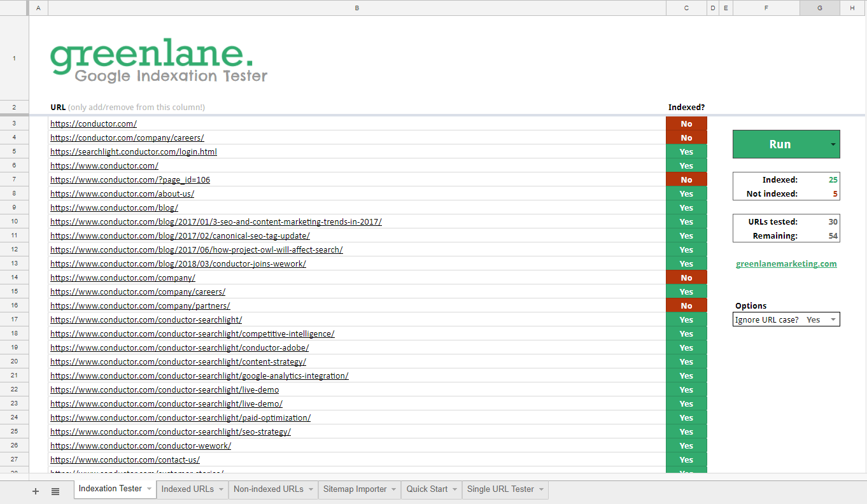Open the Run button dropdown arrow
Image resolution: width=867 pixels, height=504 pixels.
click(x=833, y=144)
